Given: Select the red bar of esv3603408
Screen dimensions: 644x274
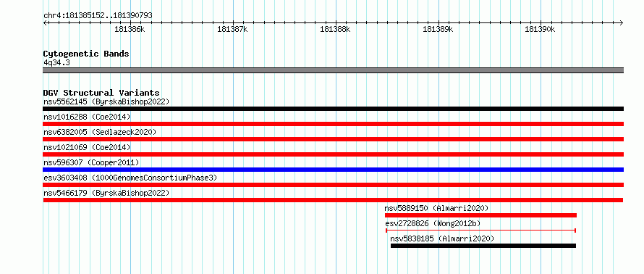Looking at the screenshot, I should tap(333, 185).
